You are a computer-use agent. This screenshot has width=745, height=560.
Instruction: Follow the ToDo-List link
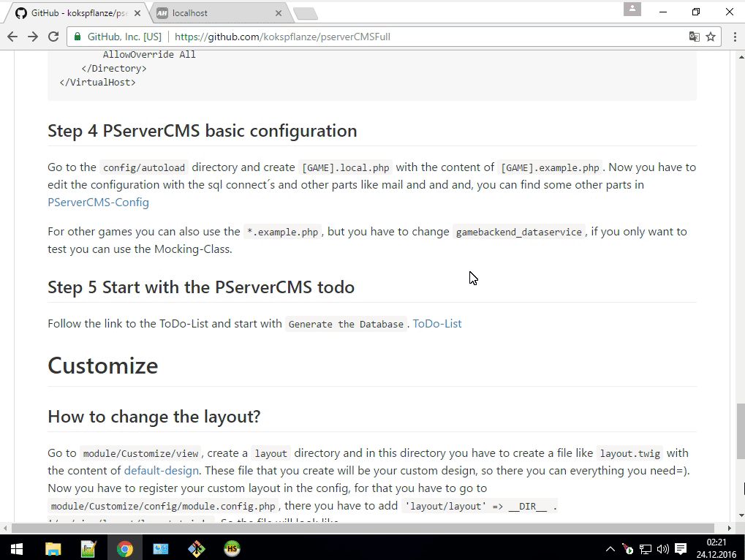coord(437,323)
